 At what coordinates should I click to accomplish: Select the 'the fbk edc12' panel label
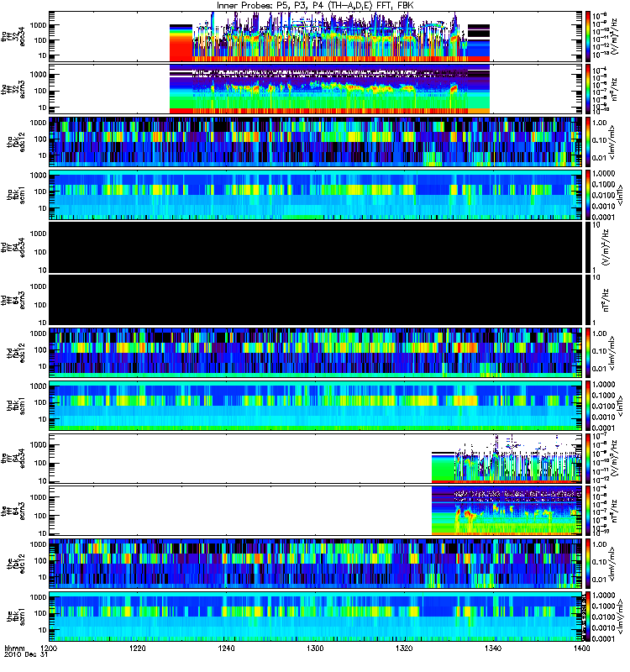tap(16, 564)
